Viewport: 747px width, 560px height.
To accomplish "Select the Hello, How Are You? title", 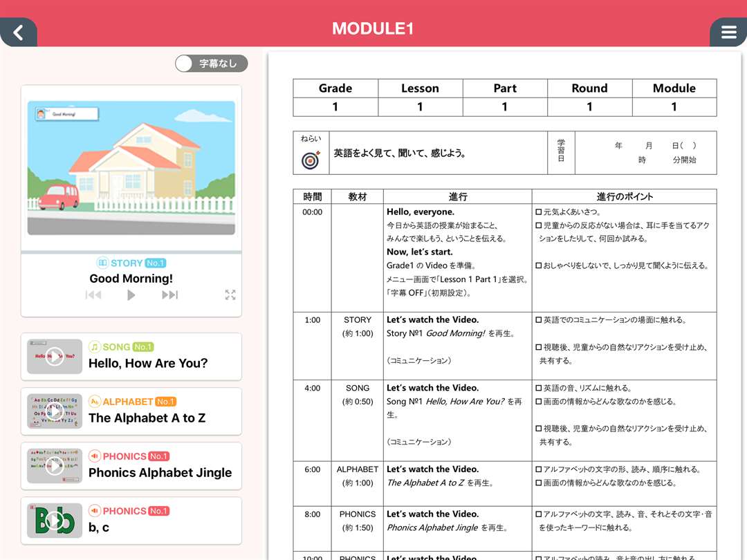I will 148,364.
